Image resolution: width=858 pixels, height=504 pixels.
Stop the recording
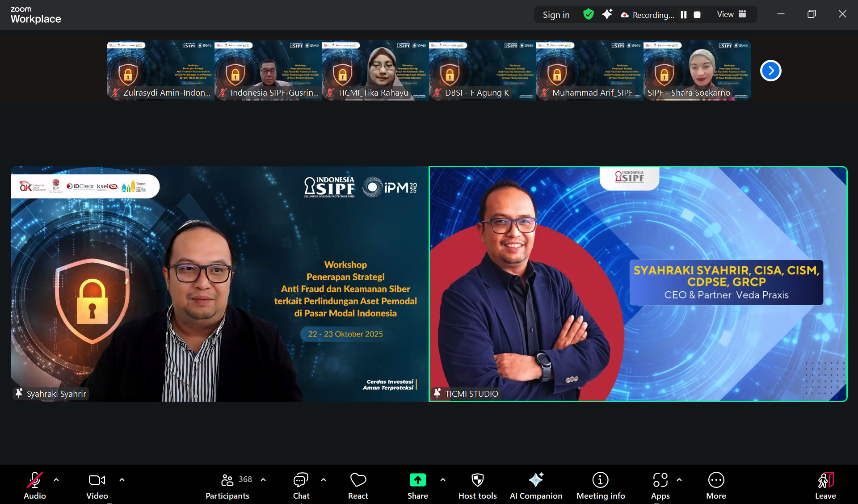697,15
